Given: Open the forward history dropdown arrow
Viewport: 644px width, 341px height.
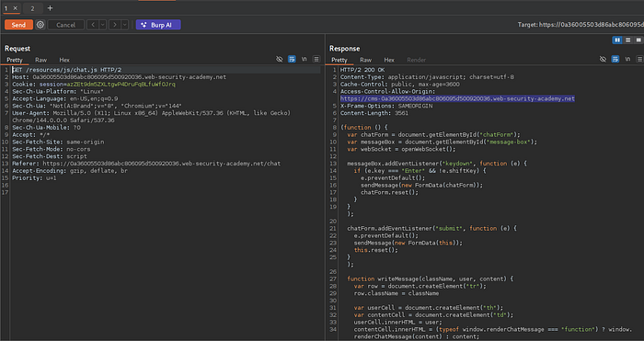Looking at the screenshot, I should [x=125, y=25].
